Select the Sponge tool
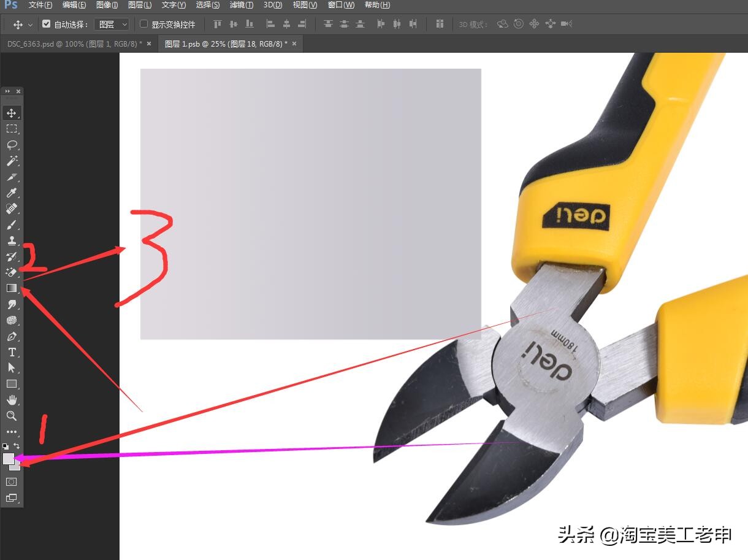This screenshot has width=748, height=560. [x=12, y=320]
